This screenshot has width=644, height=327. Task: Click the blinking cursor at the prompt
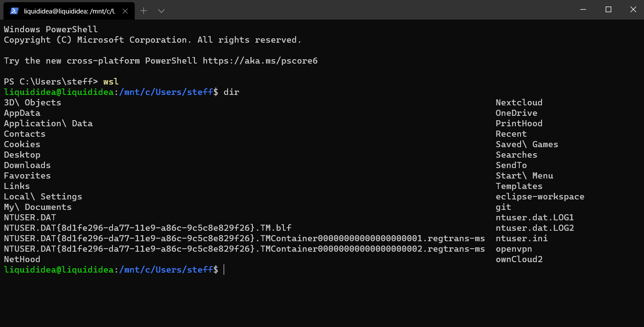coord(224,270)
